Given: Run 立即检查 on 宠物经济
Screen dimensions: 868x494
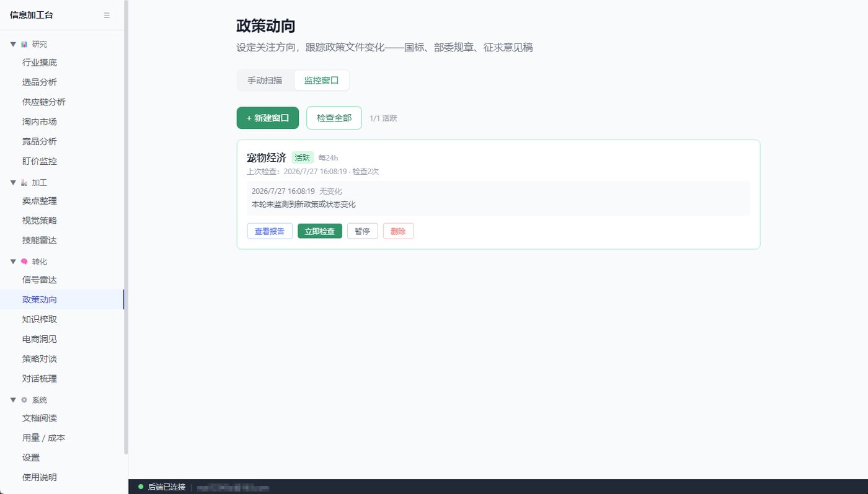Looking at the screenshot, I should [320, 231].
